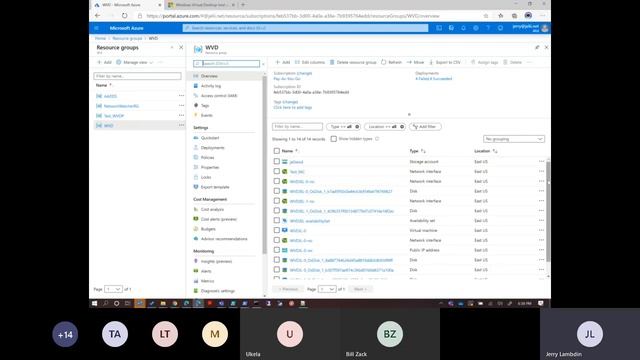Screen dimensions: 640x360
Task: Open the Azure portal hamburger menu
Action: (x=96, y=28)
